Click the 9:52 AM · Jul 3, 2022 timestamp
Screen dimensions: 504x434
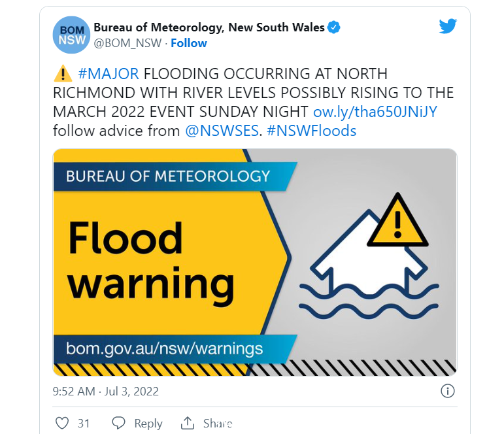tap(106, 392)
